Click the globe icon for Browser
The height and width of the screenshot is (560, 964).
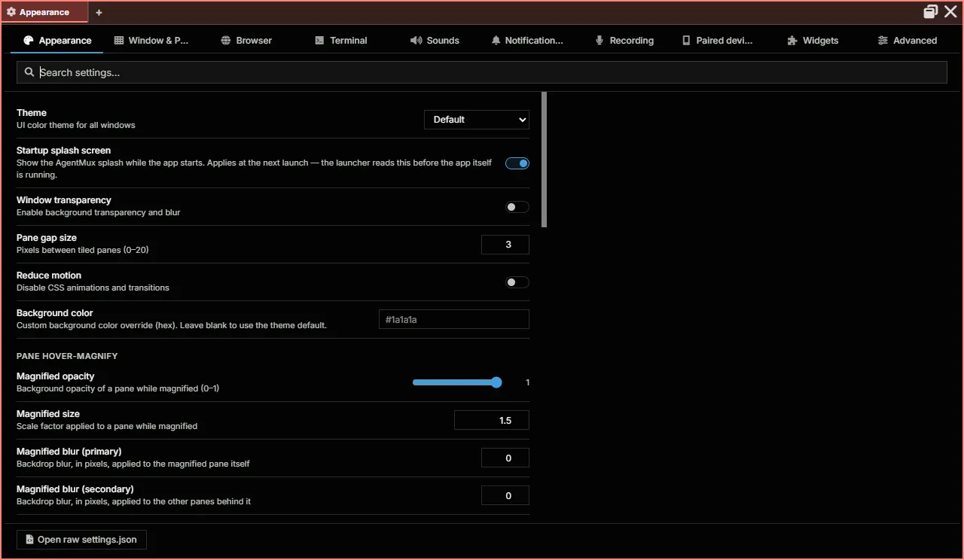(226, 41)
